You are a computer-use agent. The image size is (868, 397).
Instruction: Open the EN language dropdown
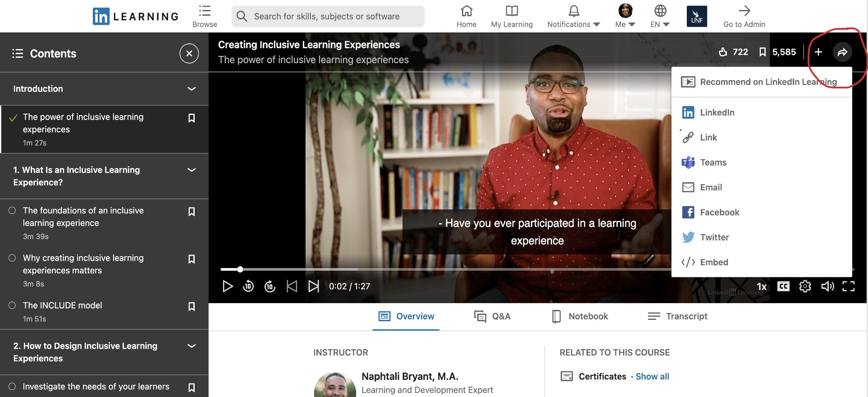point(660,16)
